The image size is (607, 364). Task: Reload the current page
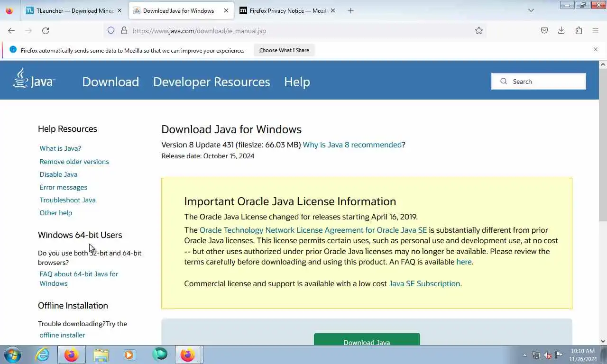46,31
